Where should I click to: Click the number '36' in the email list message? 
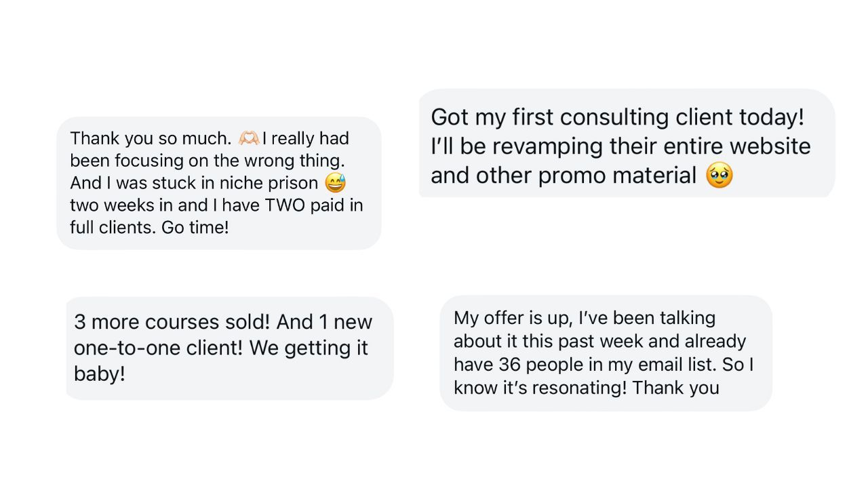coord(509,365)
